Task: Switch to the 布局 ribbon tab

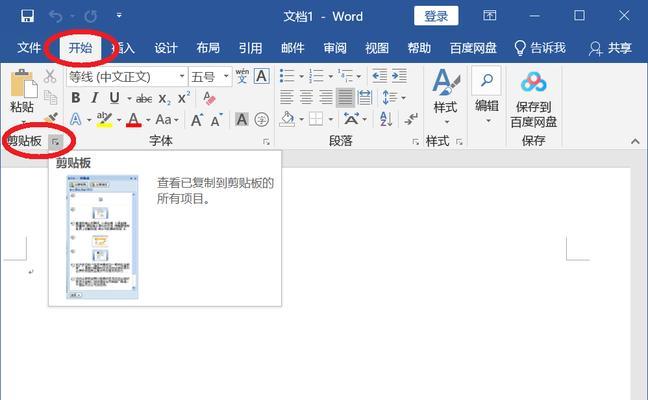Action: (x=208, y=48)
